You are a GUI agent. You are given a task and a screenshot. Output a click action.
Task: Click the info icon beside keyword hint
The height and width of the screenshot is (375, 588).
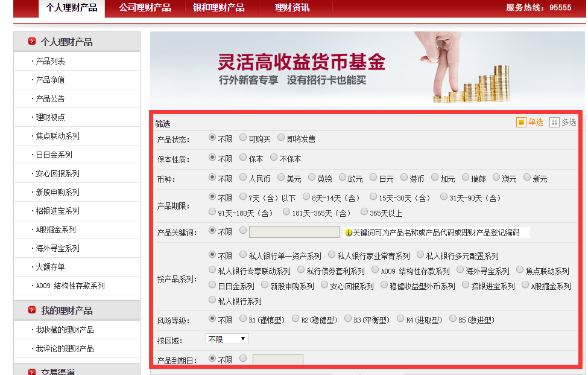pos(348,231)
